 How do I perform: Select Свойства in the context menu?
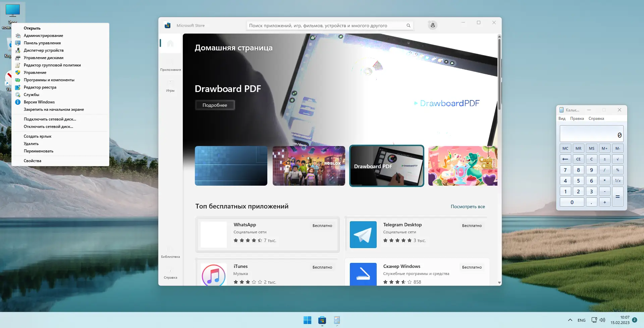60,161
